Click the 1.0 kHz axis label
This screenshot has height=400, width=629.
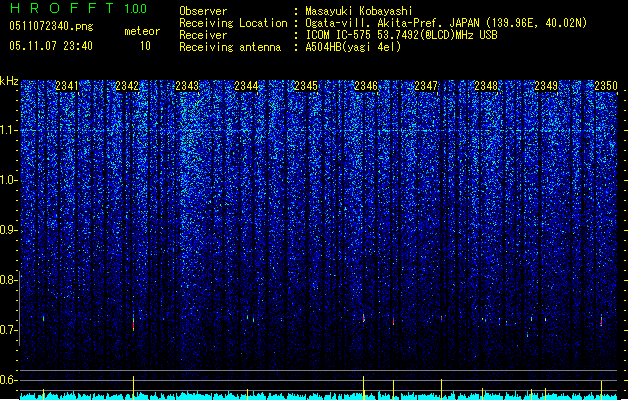9,180
